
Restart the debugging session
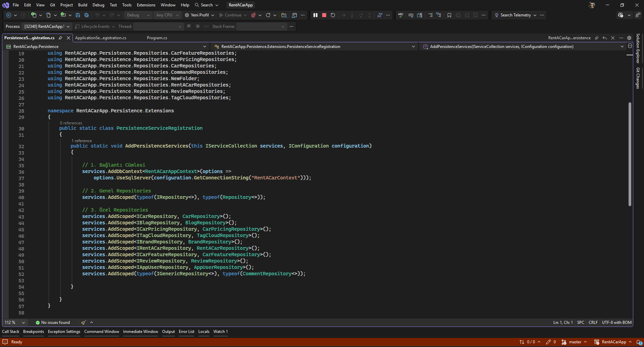(333, 15)
